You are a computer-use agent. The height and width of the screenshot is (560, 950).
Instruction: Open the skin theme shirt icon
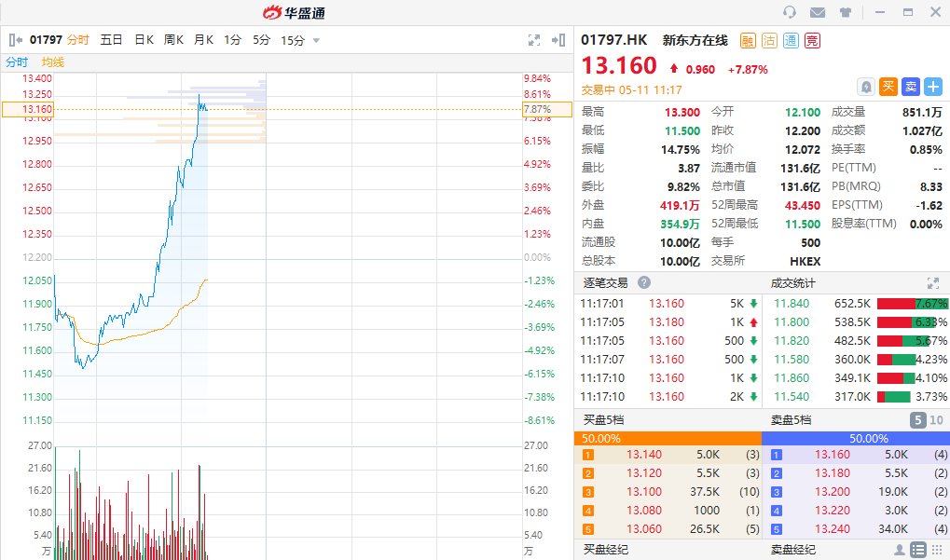[846, 12]
